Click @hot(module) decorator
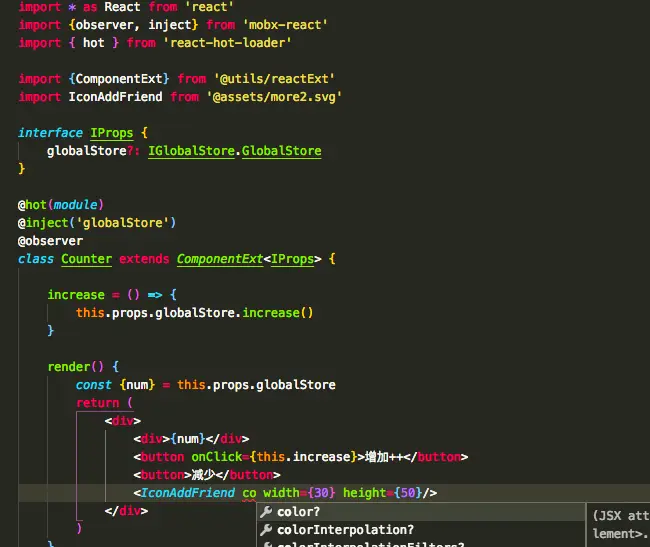Image resolution: width=650 pixels, height=547 pixels. point(61,205)
